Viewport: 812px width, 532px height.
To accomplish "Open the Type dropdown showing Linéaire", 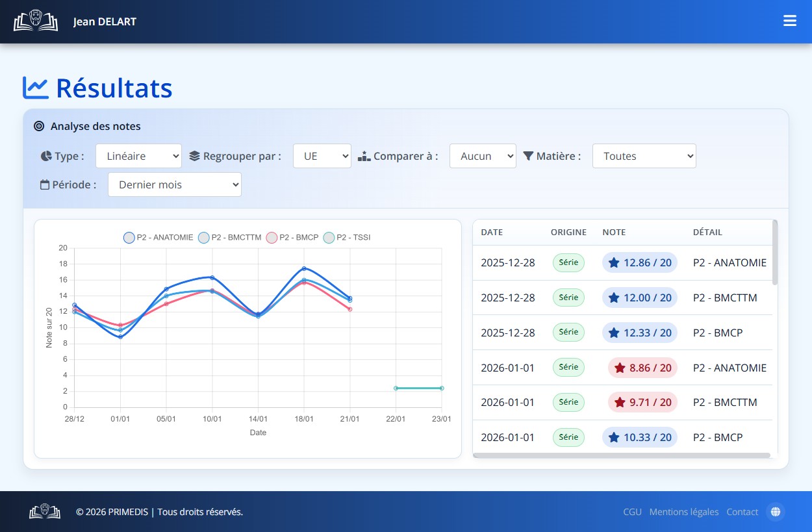I will (138, 156).
